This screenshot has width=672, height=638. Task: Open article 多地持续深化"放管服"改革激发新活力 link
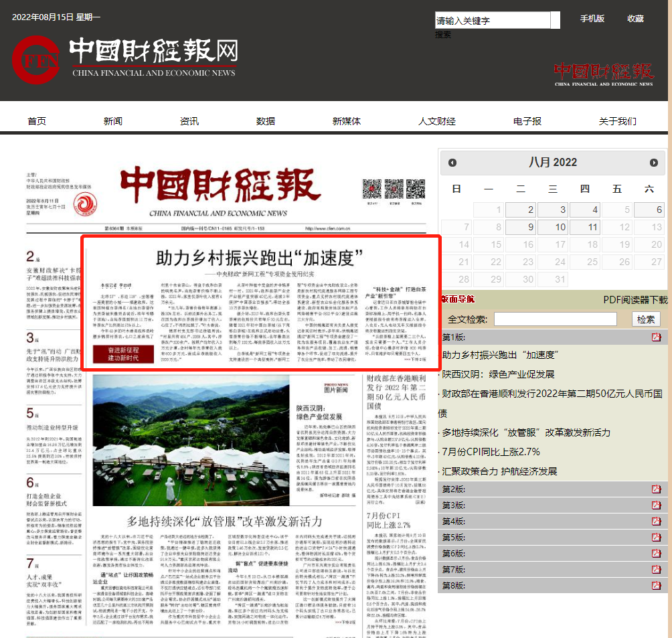pyautogui.click(x=526, y=432)
